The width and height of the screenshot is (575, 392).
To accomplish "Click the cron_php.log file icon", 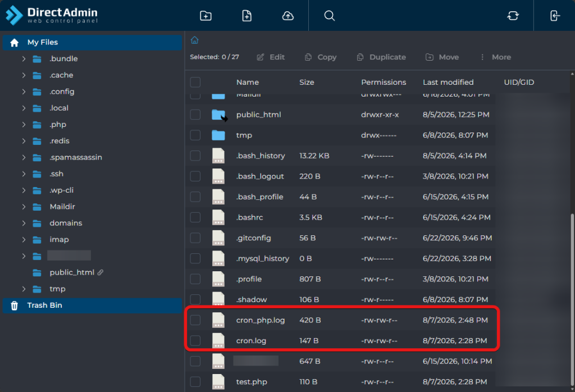I will click(218, 320).
